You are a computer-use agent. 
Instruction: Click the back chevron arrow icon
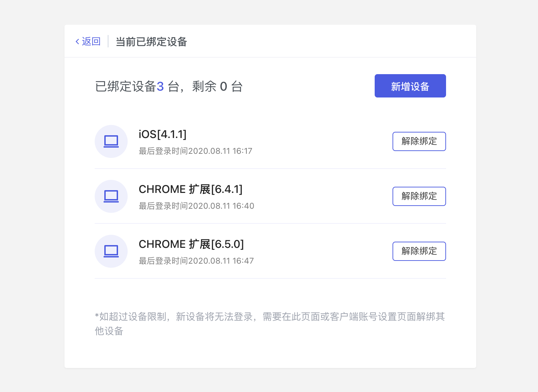pos(78,42)
